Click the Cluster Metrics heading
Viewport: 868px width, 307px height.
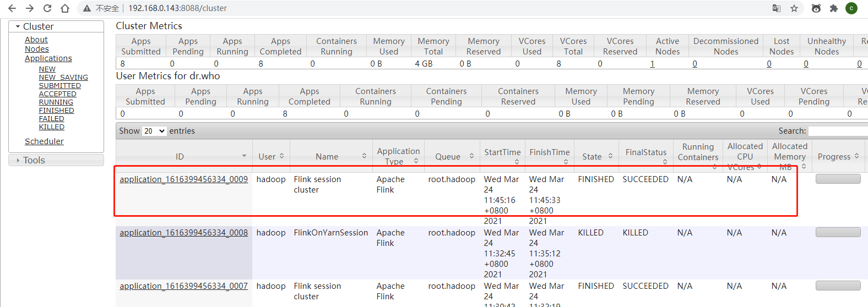click(x=149, y=26)
